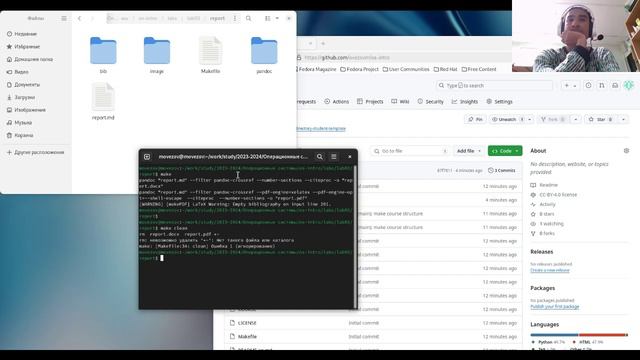640x360 pixels.
Task: Open the terminal hamburger menu
Action: [333, 157]
